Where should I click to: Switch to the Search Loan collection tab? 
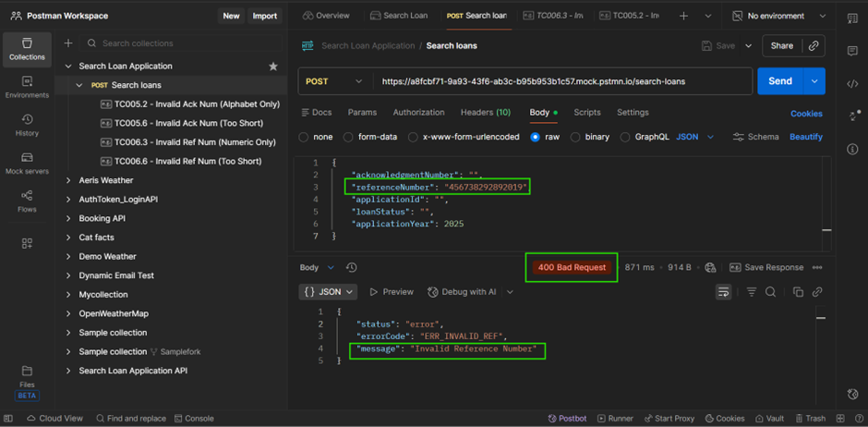point(399,16)
